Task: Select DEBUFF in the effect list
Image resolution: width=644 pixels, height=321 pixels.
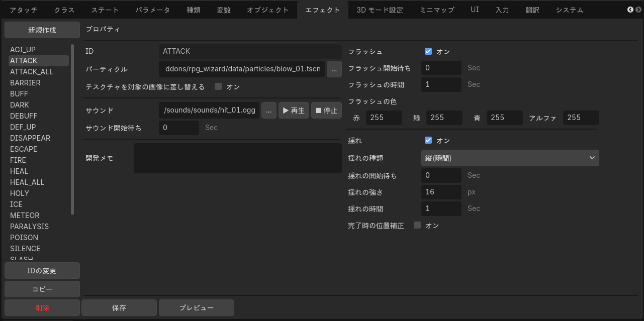Action: [38, 116]
